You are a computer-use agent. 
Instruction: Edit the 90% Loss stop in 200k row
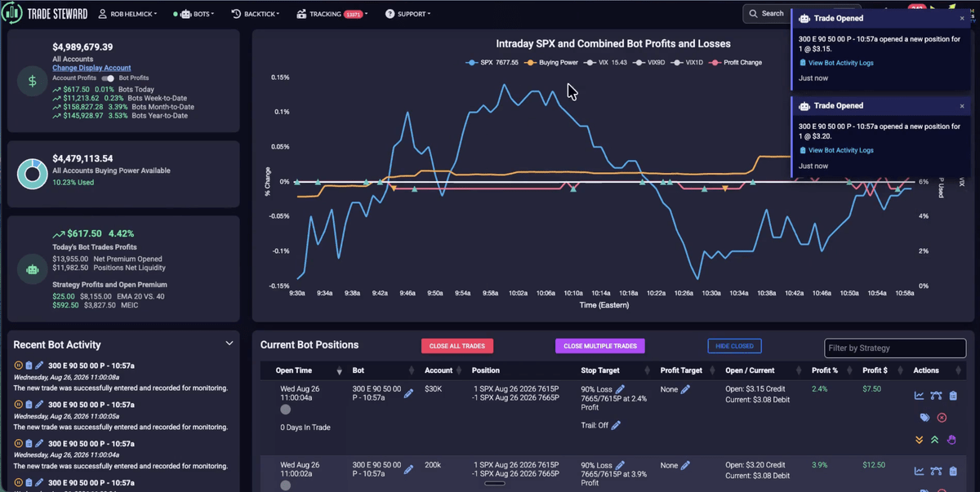click(x=620, y=465)
